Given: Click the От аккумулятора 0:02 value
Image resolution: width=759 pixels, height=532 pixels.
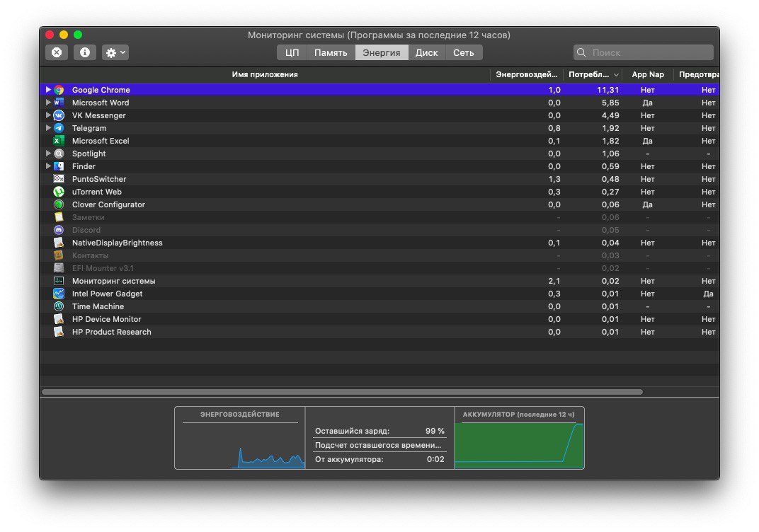Looking at the screenshot, I should [x=435, y=459].
